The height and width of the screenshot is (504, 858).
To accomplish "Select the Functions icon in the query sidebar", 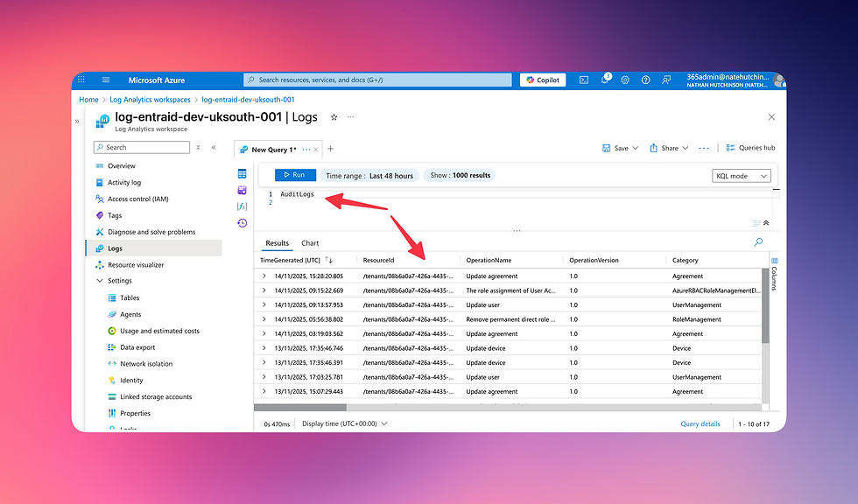I will coord(243,206).
